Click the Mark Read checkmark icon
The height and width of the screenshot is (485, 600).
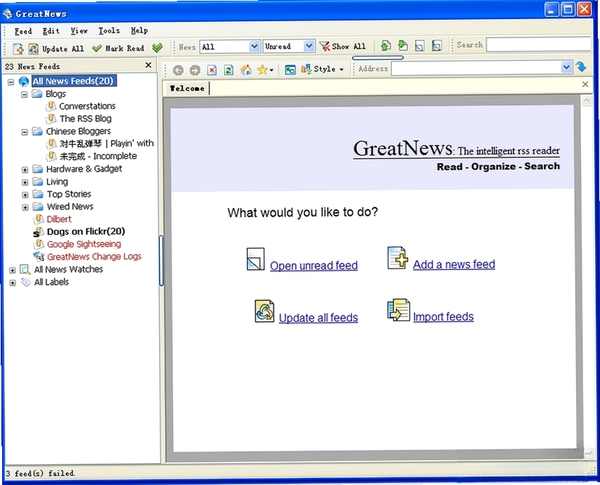coord(97,48)
